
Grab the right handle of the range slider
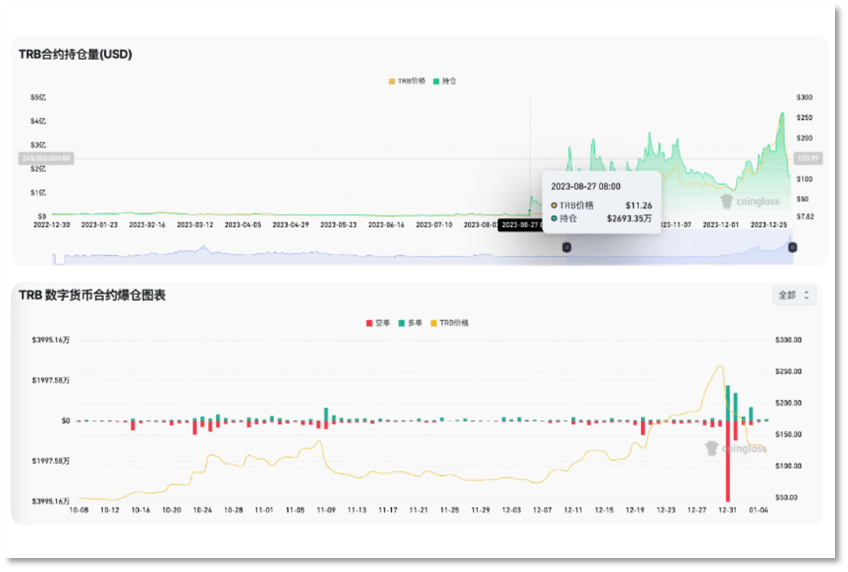pos(792,247)
